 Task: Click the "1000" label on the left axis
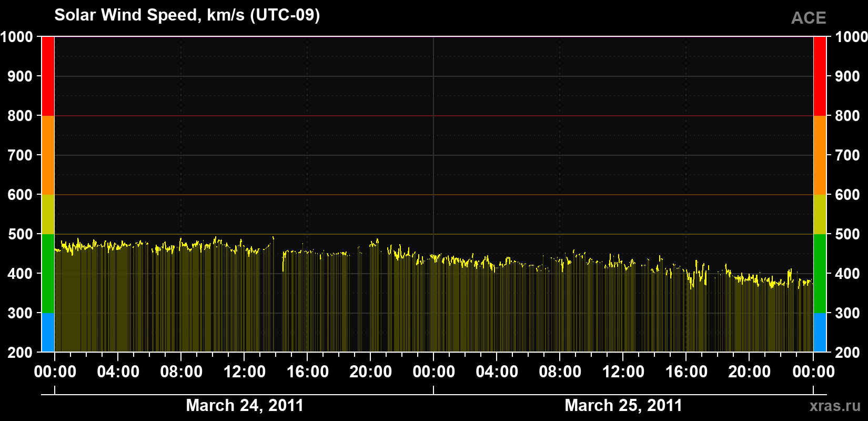pyautogui.click(x=17, y=37)
